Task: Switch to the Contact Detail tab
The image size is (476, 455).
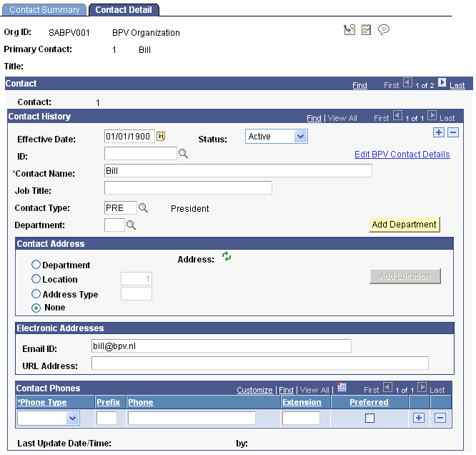Action: (124, 10)
